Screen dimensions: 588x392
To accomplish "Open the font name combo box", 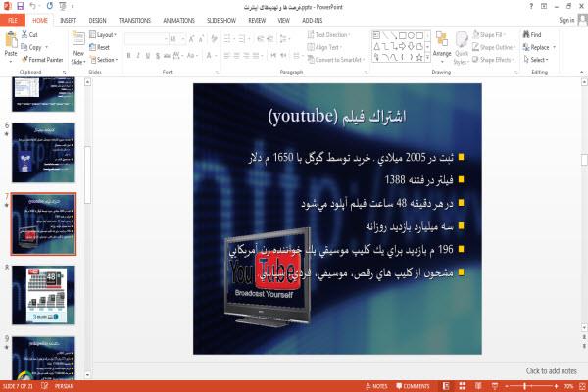I will [146, 39].
